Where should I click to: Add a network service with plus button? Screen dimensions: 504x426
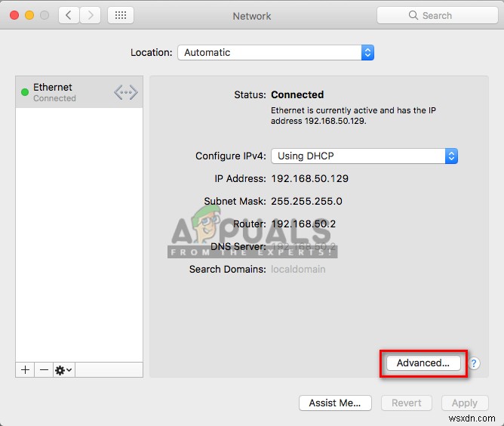click(x=25, y=369)
